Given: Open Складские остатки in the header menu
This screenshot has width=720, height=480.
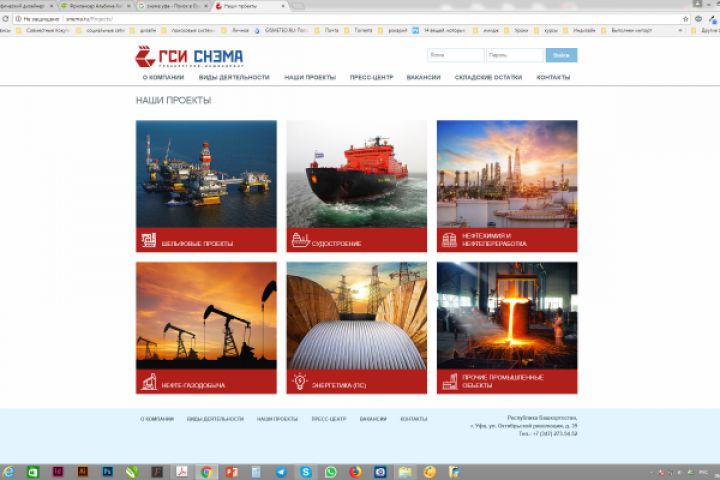Looking at the screenshot, I should click(488, 77).
